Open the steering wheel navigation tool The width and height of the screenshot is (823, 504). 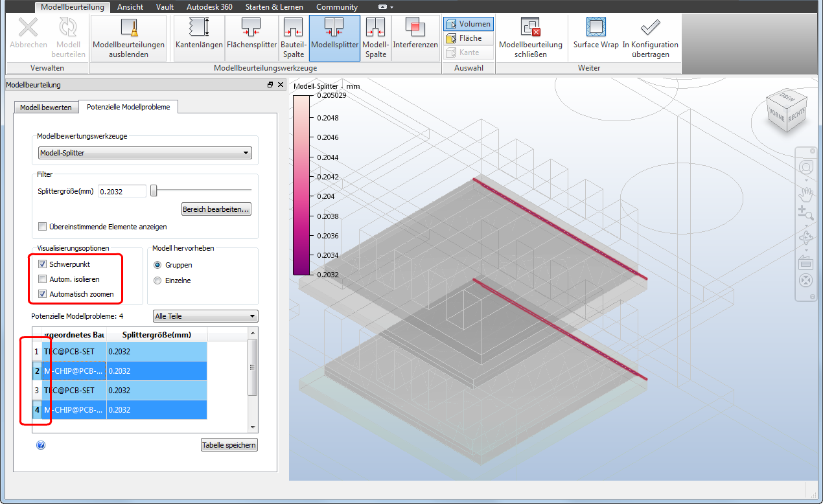click(x=806, y=167)
